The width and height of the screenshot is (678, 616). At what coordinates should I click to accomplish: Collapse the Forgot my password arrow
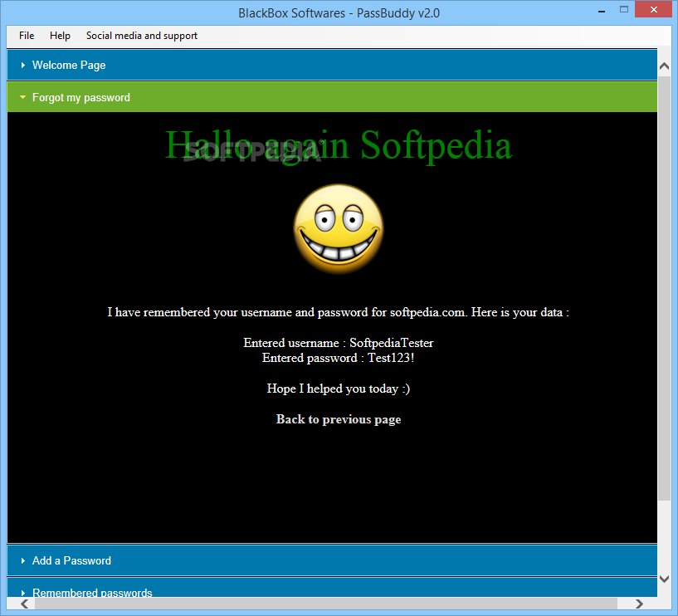(x=23, y=97)
